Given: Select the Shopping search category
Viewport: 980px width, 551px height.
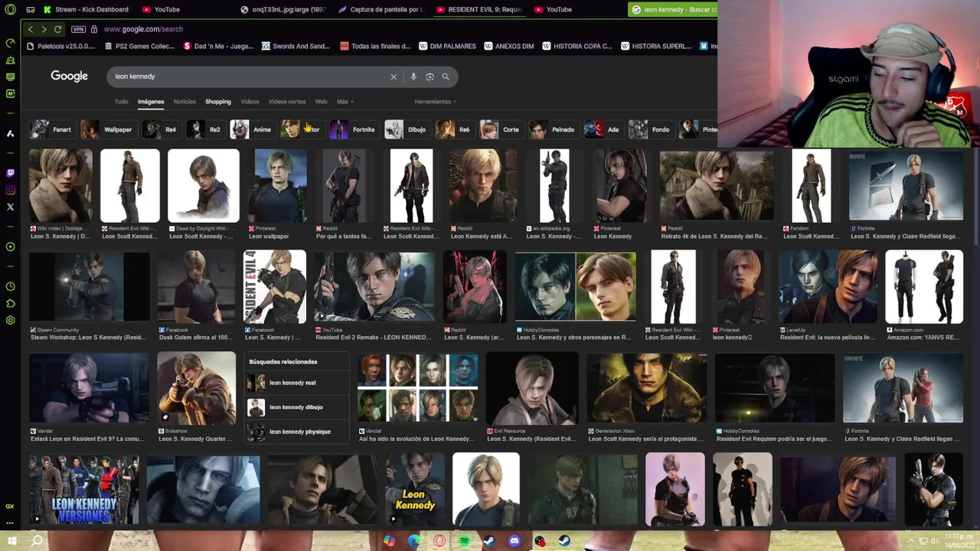Looking at the screenshot, I should 218,101.
